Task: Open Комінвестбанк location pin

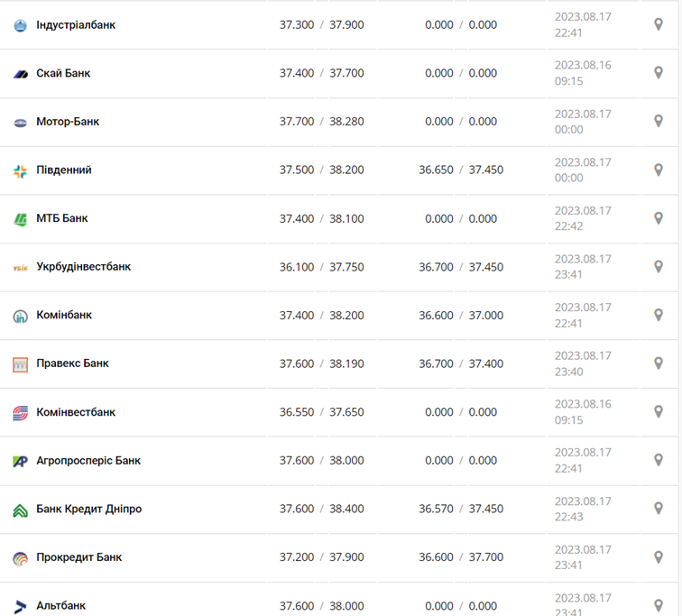Action: click(659, 411)
